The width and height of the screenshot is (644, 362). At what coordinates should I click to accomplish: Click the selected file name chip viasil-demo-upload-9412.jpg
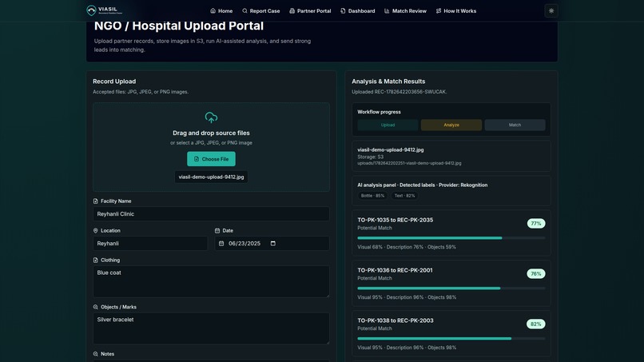211,177
